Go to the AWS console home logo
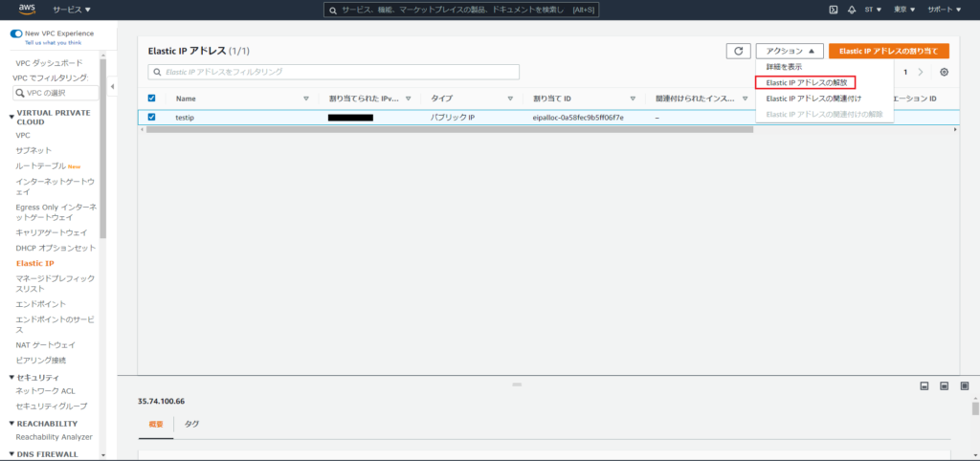This screenshot has width=980, height=461. tap(24, 10)
